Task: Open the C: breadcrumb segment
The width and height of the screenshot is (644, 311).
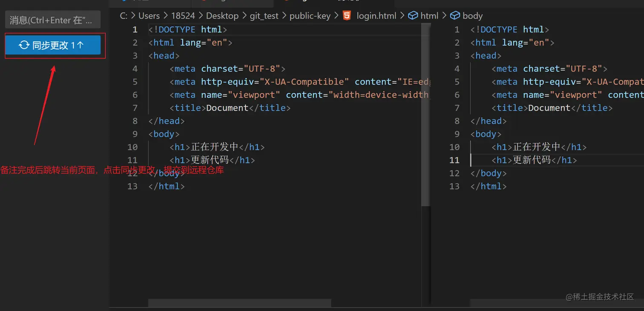Action: pyautogui.click(x=124, y=16)
